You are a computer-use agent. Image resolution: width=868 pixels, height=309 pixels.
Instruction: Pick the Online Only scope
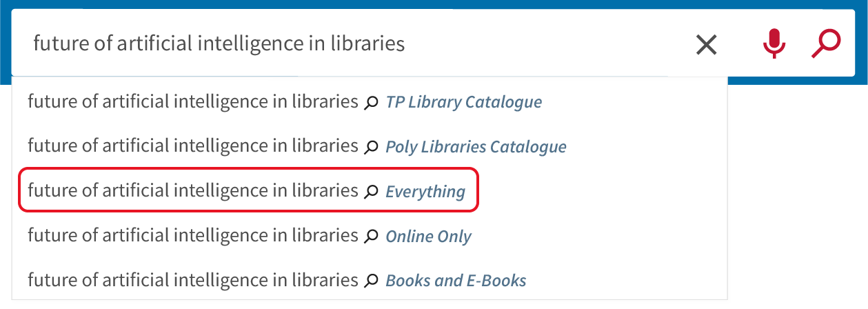click(x=428, y=237)
